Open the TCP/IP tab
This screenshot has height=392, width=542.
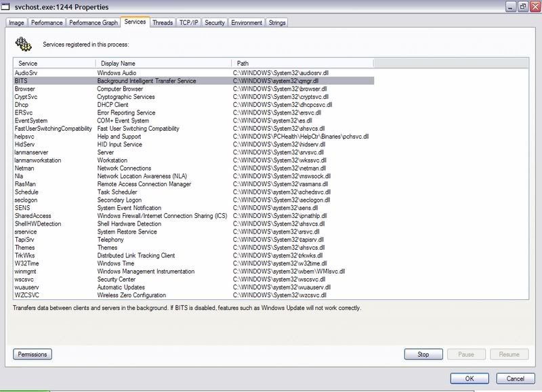tap(188, 22)
